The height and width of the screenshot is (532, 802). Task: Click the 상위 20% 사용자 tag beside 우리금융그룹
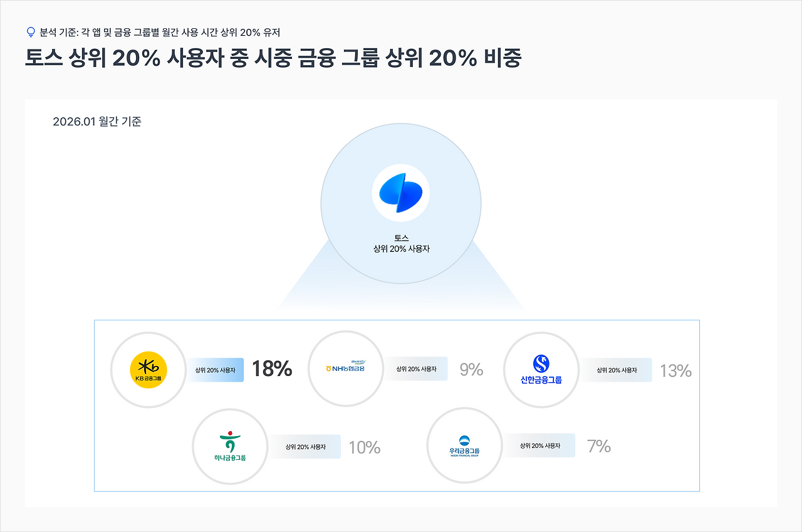pos(539,446)
